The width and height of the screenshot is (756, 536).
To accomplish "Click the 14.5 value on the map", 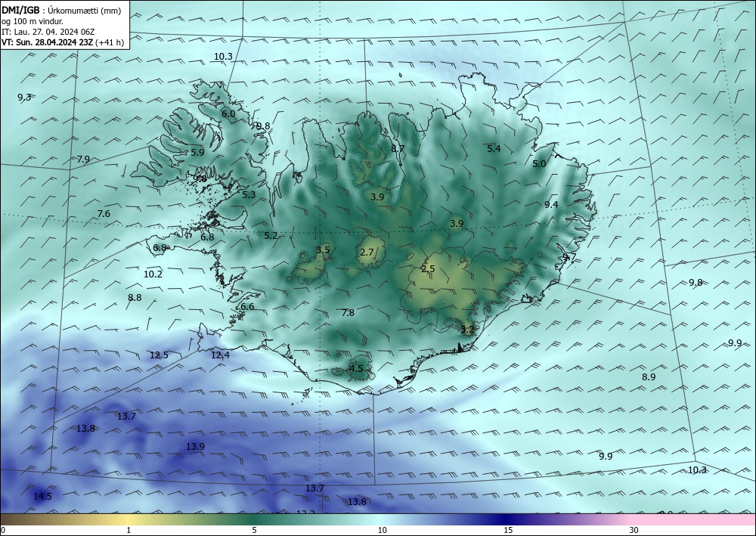I will 42,497.
